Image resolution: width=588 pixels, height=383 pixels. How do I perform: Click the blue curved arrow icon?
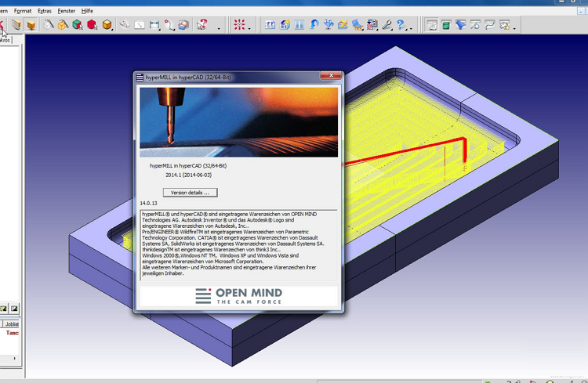click(x=314, y=25)
